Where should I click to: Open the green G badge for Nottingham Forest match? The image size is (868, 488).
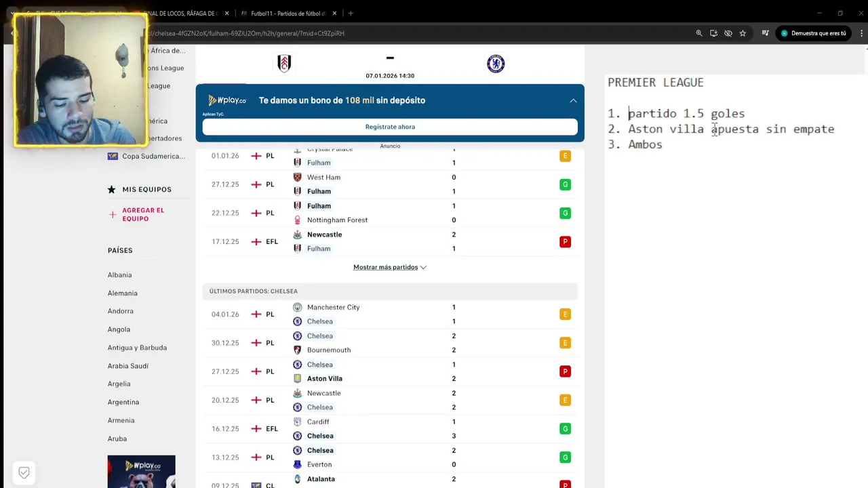(x=565, y=213)
